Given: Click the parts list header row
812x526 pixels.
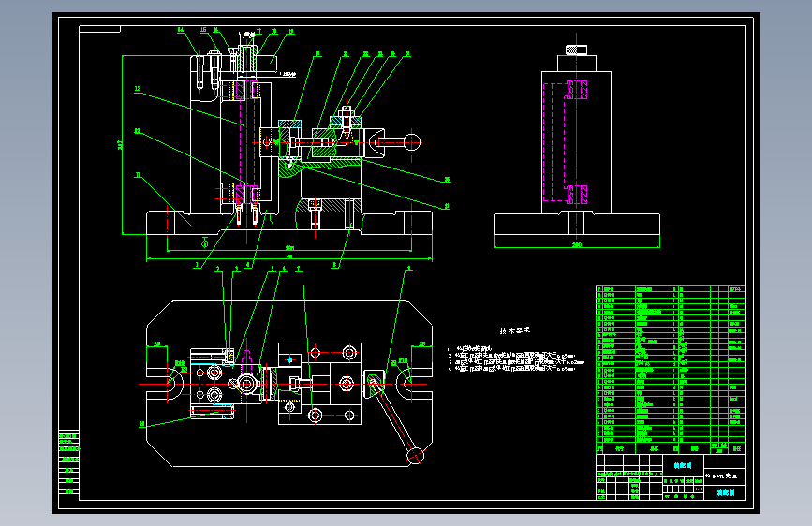Looking at the screenshot, I should [670, 447].
